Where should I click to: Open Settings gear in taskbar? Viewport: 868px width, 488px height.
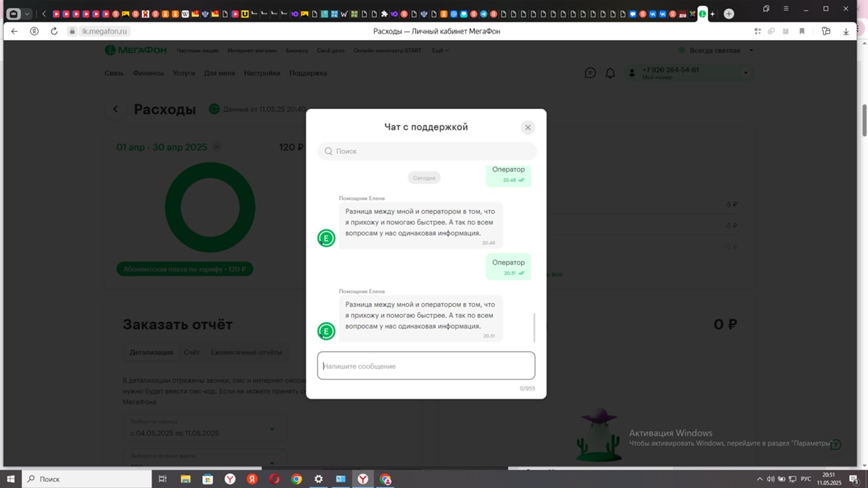tap(319, 479)
